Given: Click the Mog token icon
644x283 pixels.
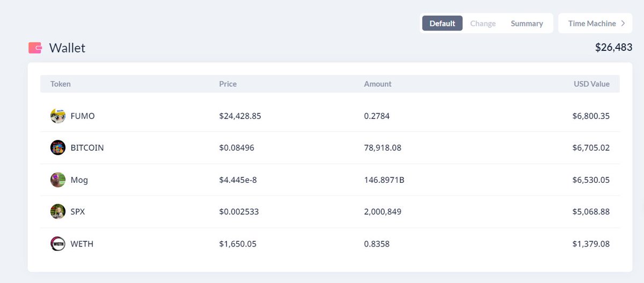Looking at the screenshot, I should [58, 180].
